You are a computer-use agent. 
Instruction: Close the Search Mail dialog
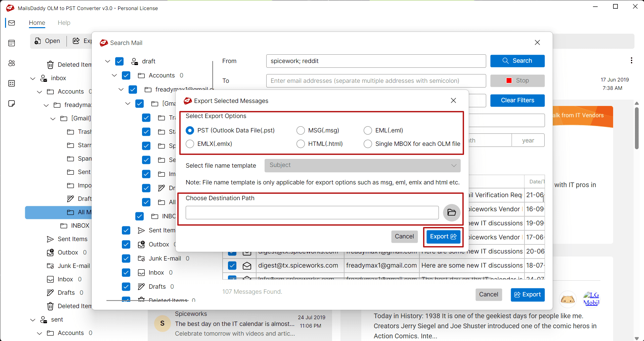[537, 43]
